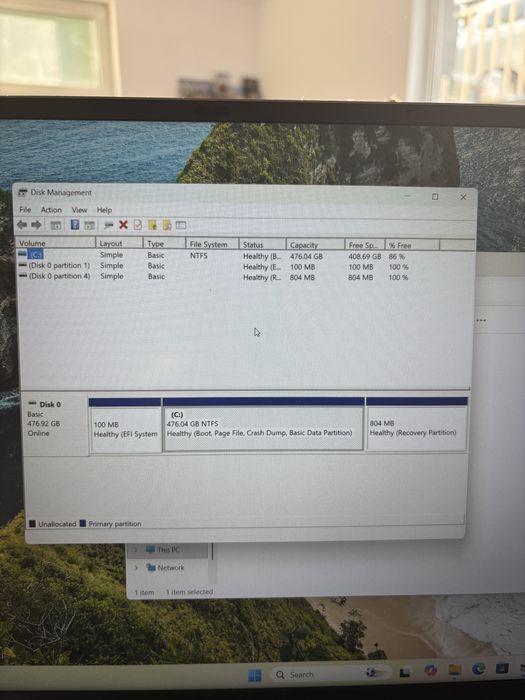
Task: Click the NTFS file system cell
Action: 199,255
